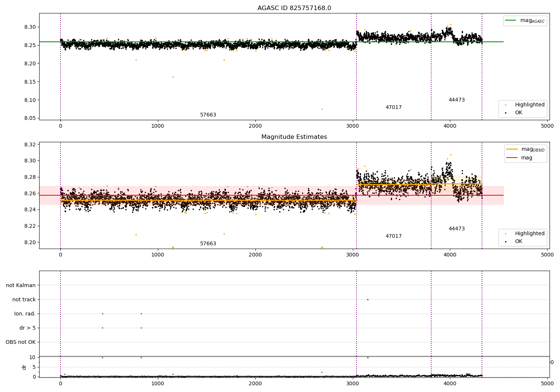The height and width of the screenshot is (392, 560).
Task: Click the 'Magnitude Estimates' plot title
Action: [294, 137]
